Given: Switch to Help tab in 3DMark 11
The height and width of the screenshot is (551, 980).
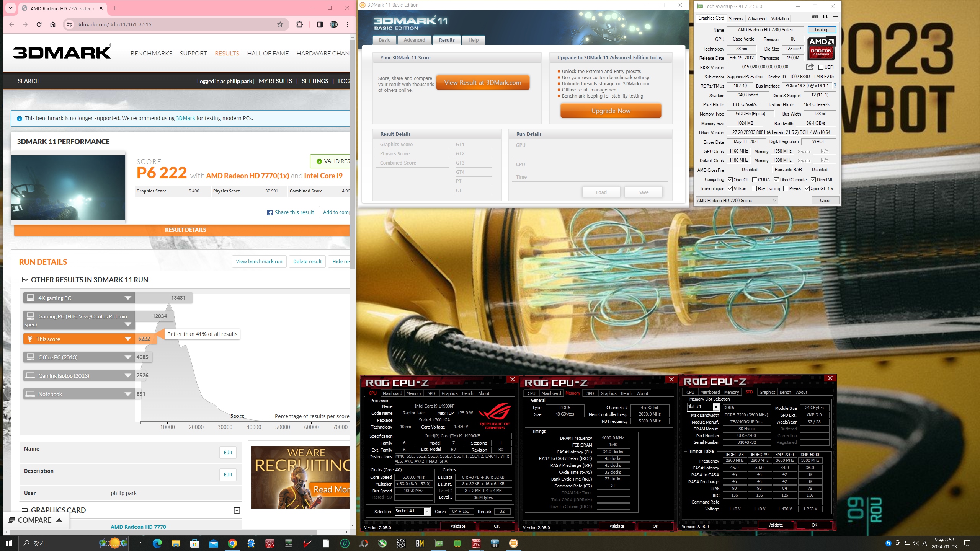Looking at the screenshot, I should tap(473, 40).
